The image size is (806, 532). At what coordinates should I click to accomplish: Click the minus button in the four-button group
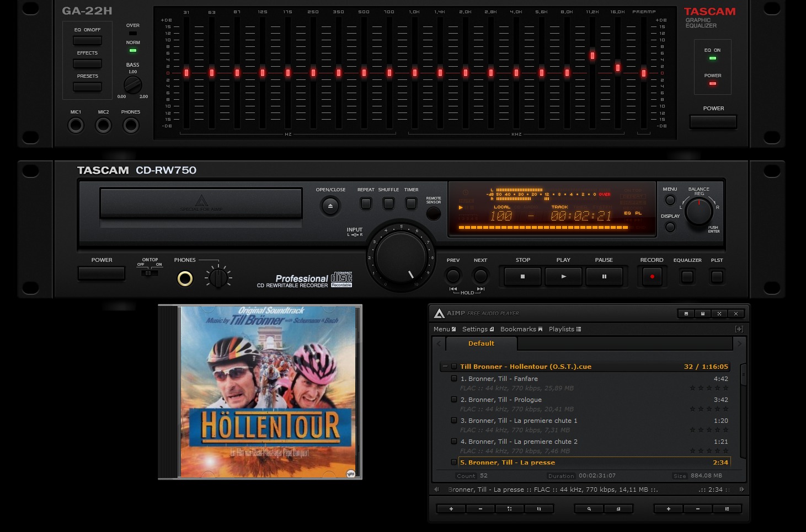click(x=481, y=509)
